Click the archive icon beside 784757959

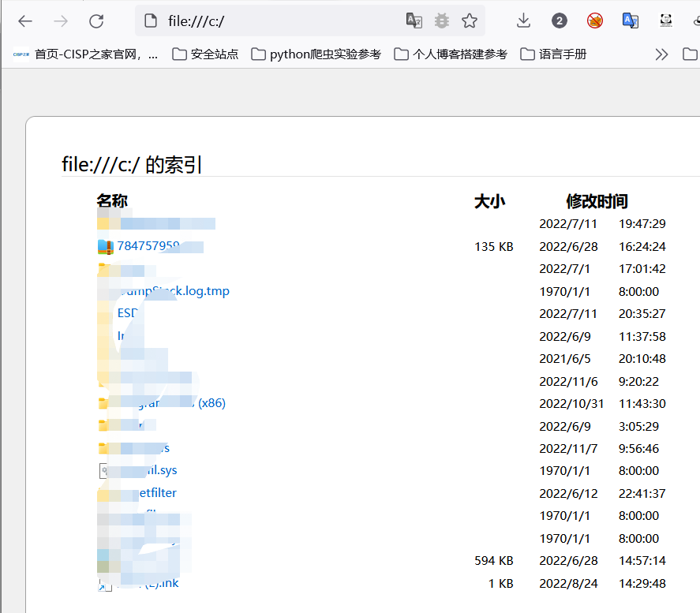tap(106, 247)
